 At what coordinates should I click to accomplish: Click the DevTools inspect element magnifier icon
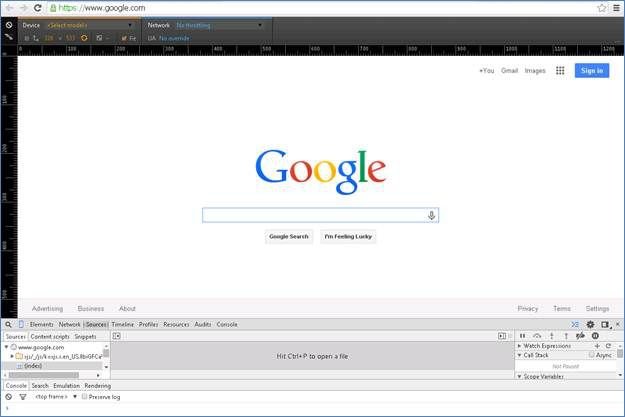tap(8, 325)
